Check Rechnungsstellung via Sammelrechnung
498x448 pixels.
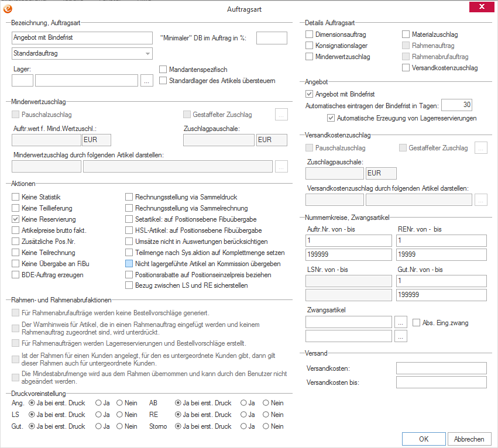click(x=129, y=208)
